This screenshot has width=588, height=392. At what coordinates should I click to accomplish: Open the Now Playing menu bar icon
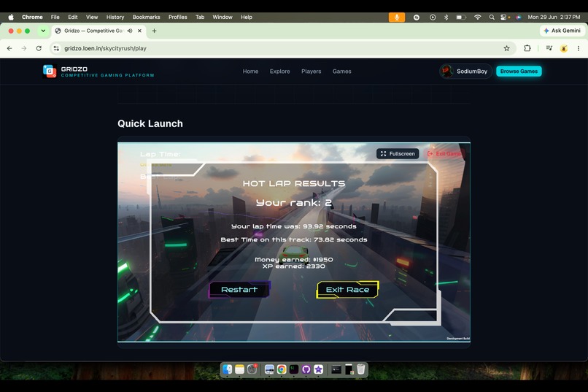pyautogui.click(x=433, y=18)
